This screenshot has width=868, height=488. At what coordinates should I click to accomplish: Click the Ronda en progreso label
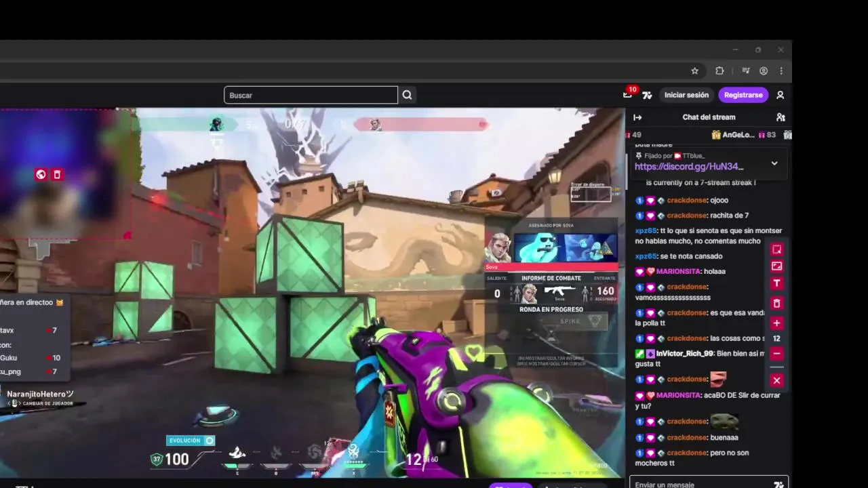pos(551,309)
